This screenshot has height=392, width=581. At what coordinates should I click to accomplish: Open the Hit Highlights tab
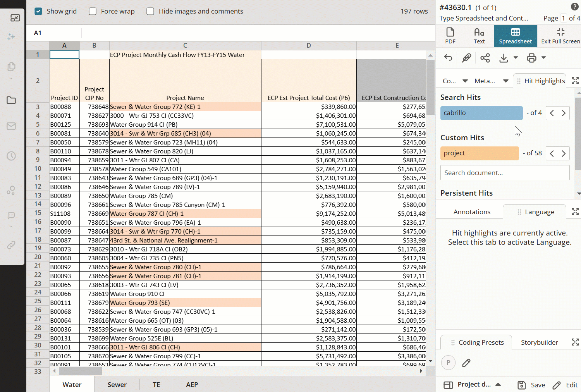click(540, 81)
